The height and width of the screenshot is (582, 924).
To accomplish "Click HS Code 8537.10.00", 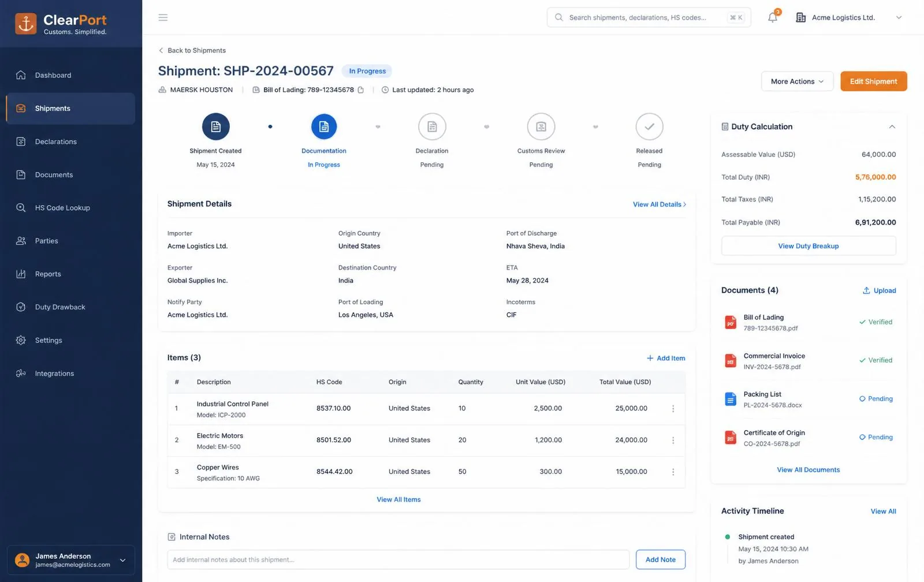I will tap(333, 409).
